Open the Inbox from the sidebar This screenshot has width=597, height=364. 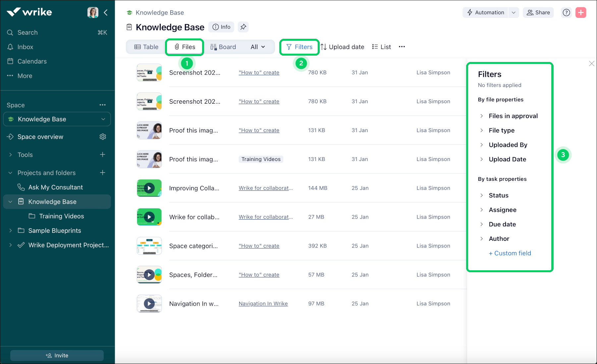tap(25, 47)
